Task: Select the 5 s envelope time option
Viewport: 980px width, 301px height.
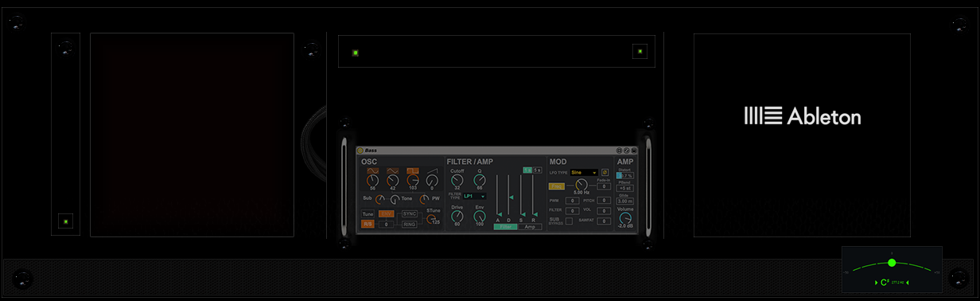Action: tap(537, 170)
